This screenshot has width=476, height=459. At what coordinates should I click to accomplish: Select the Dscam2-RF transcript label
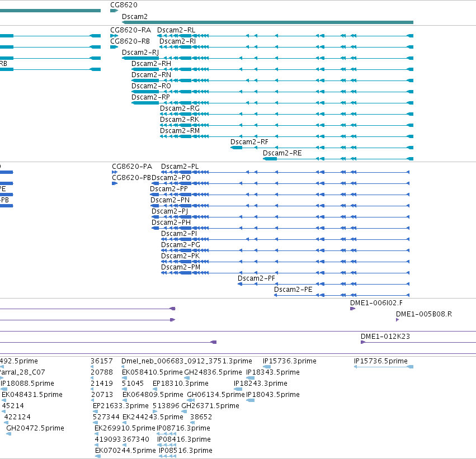pos(249,142)
